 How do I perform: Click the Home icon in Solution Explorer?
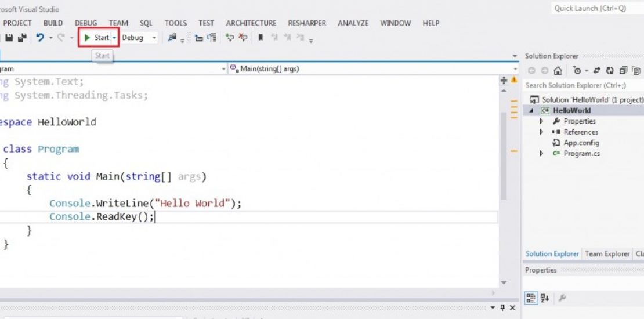(x=558, y=71)
